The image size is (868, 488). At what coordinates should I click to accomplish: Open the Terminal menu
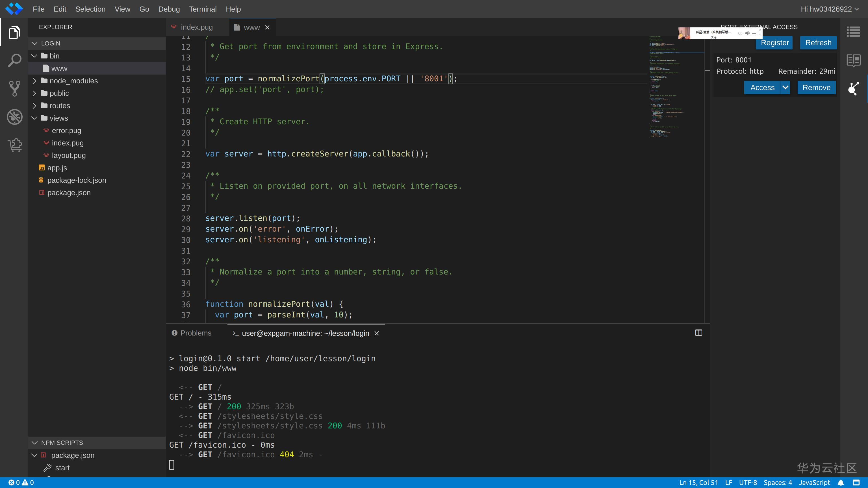pyautogui.click(x=203, y=9)
